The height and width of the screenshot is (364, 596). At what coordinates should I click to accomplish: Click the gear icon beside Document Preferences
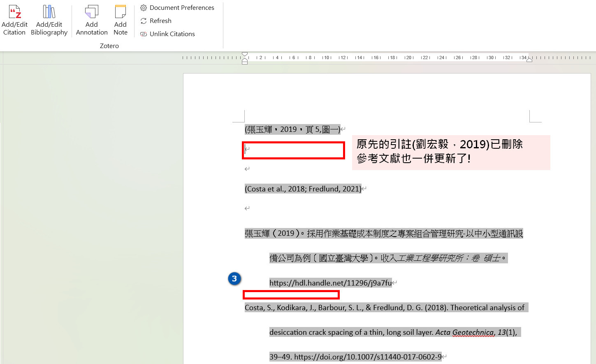click(x=144, y=8)
